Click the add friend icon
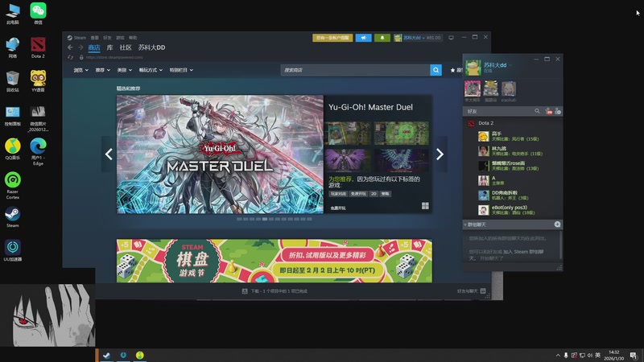The width and height of the screenshot is (644, 362). click(558, 111)
